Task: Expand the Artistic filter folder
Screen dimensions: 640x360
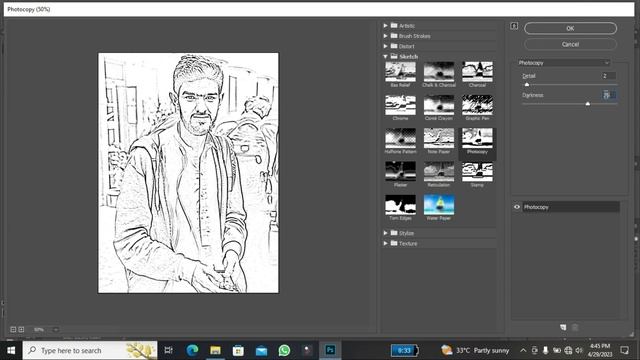Action: point(385,25)
